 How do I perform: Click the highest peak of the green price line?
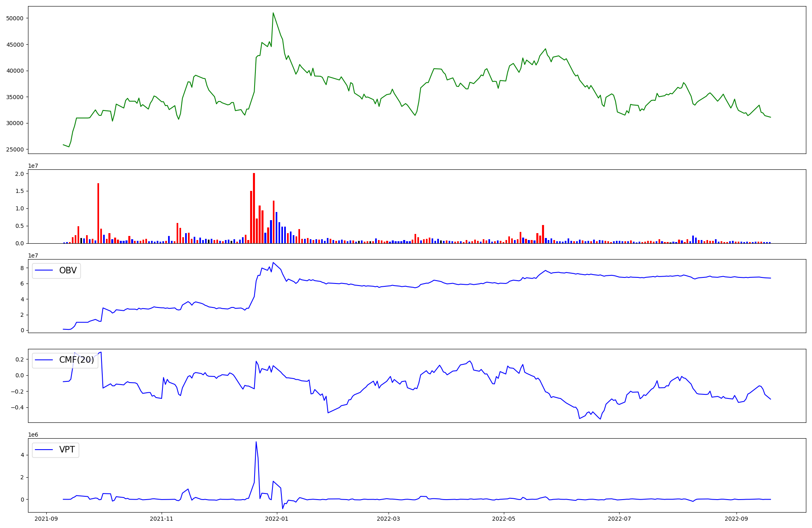[x=273, y=13]
